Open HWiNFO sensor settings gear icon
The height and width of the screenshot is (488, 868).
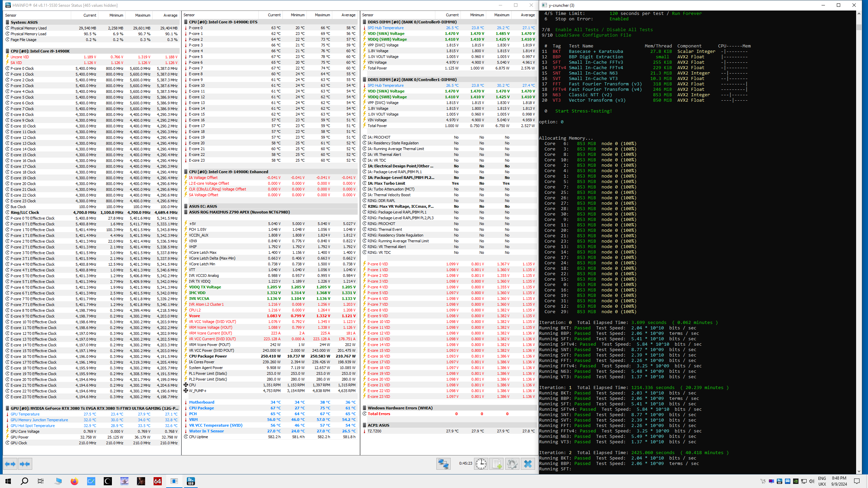pyautogui.click(x=512, y=464)
